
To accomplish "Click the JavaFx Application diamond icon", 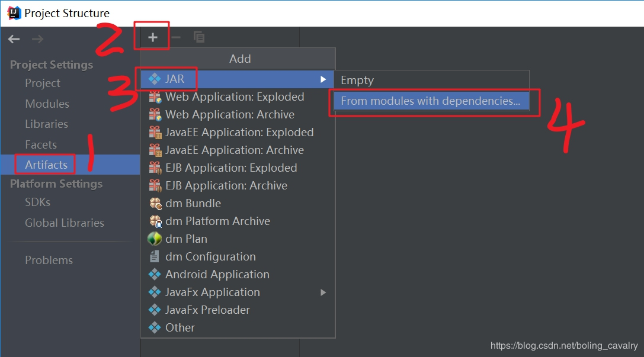I will click(x=155, y=292).
